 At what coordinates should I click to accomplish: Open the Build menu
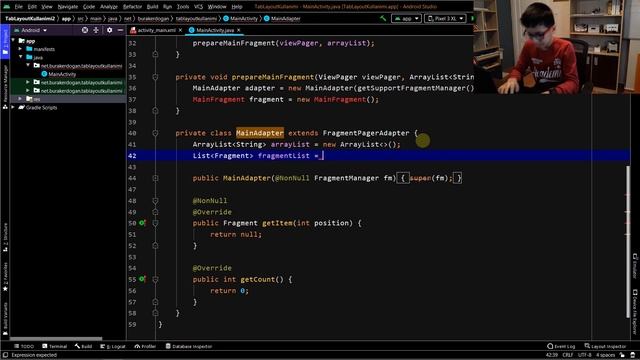[x=152, y=7]
